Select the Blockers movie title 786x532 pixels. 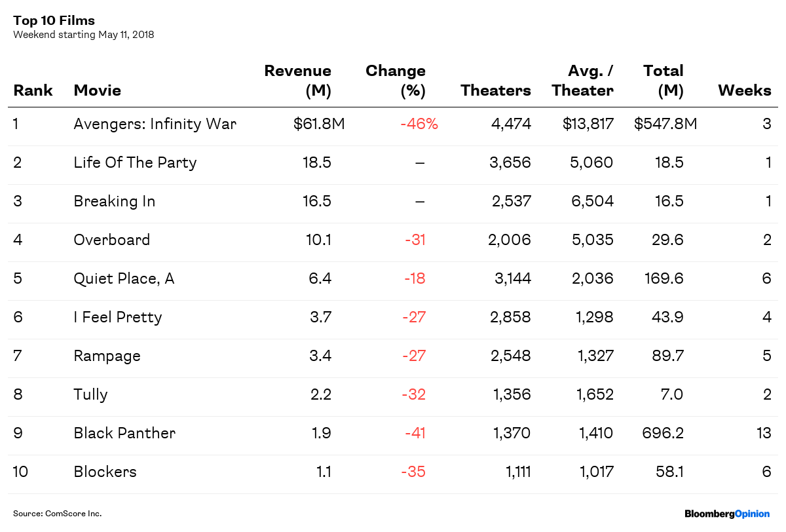(105, 472)
